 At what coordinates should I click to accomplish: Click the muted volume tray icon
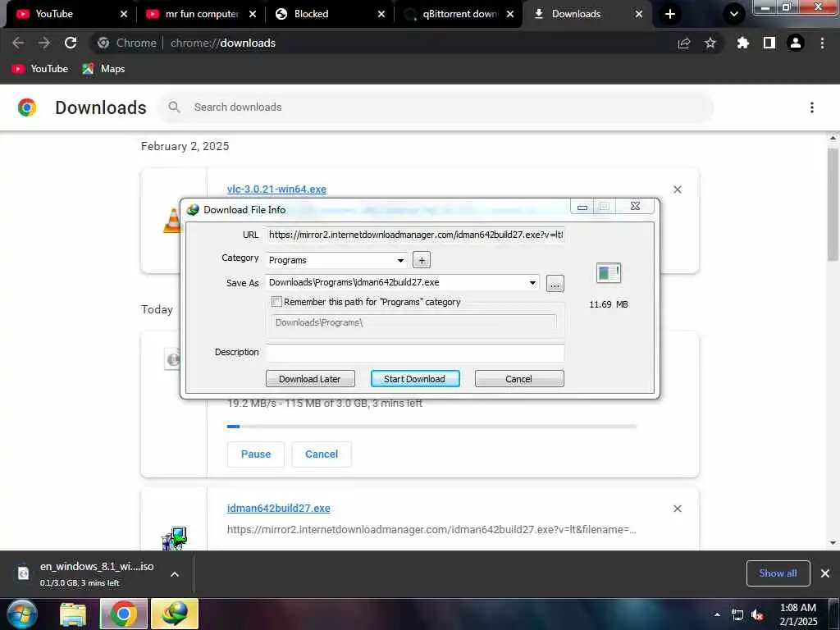(x=757, y=615)
